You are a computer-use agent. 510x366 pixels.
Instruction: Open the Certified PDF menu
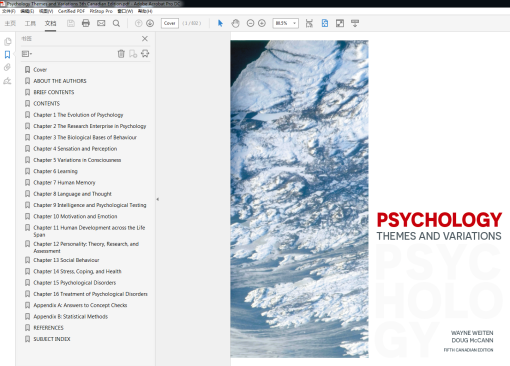point(71,11)
